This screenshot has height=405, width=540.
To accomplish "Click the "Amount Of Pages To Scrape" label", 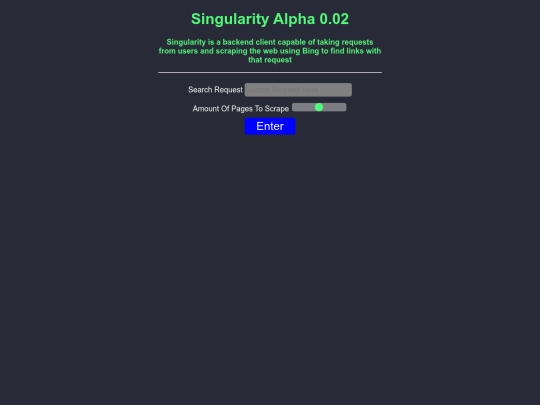I will coord(241,109).
